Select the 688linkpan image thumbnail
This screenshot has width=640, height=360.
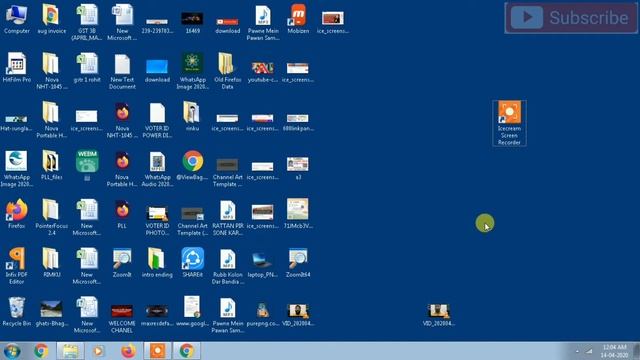(x=298, y=122)
